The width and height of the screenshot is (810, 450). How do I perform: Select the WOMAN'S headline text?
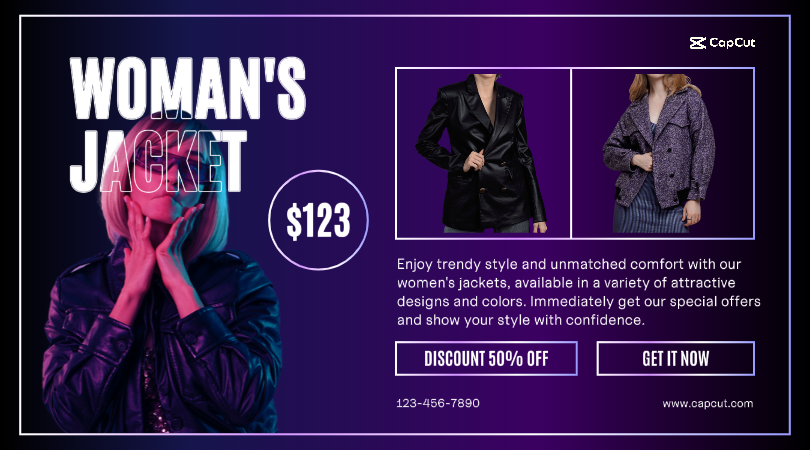point(188,88)
